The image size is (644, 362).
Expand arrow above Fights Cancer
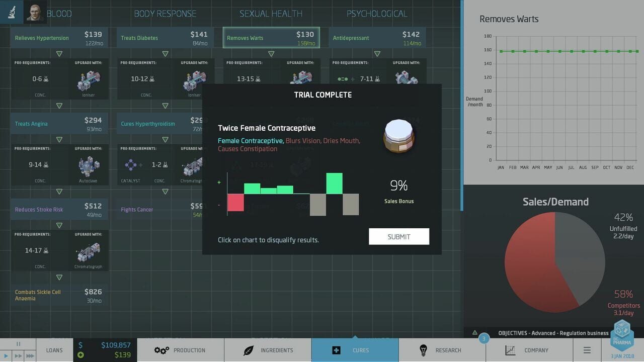coord(165,192)
